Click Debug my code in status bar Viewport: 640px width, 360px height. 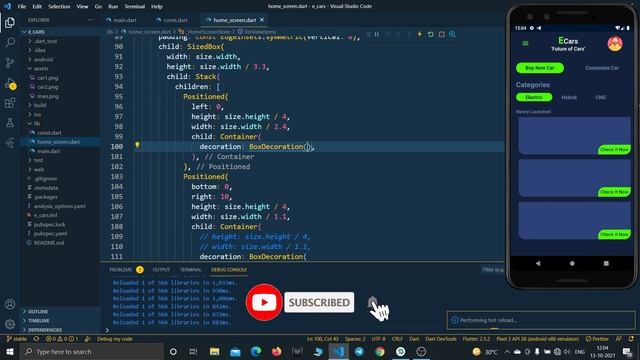tap(115, 339)
